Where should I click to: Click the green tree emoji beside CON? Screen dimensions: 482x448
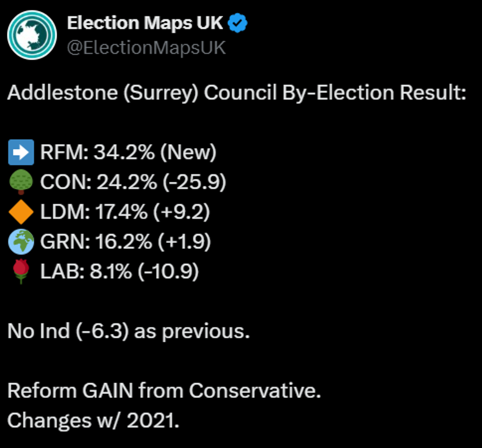[21, 182]
